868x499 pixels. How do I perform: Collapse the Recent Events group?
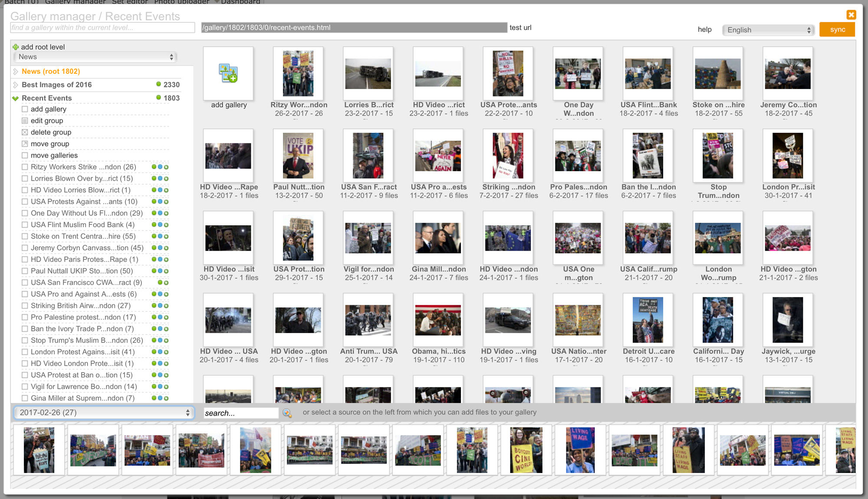click(x=16, y=98)
